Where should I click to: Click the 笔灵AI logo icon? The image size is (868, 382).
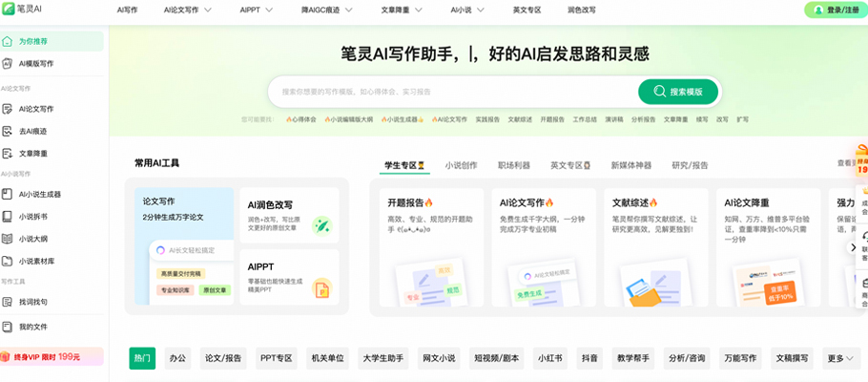[9, 10]
